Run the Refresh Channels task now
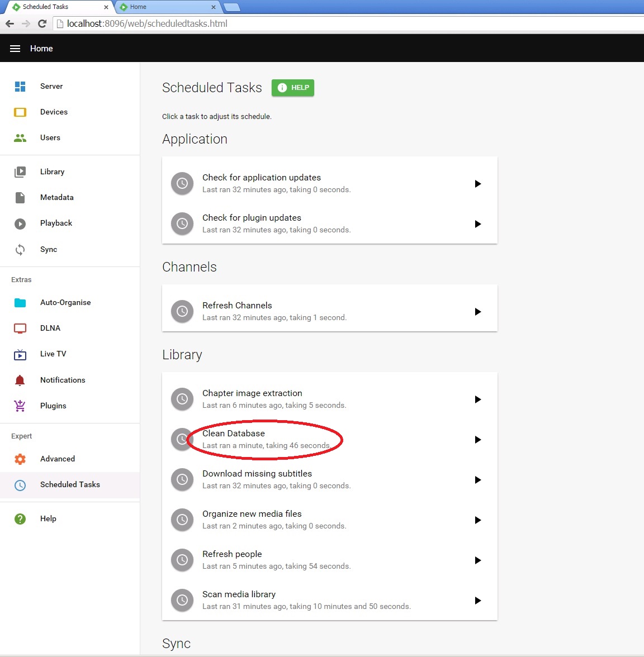This screenshot has height=657, width=644. click(477, 312)
